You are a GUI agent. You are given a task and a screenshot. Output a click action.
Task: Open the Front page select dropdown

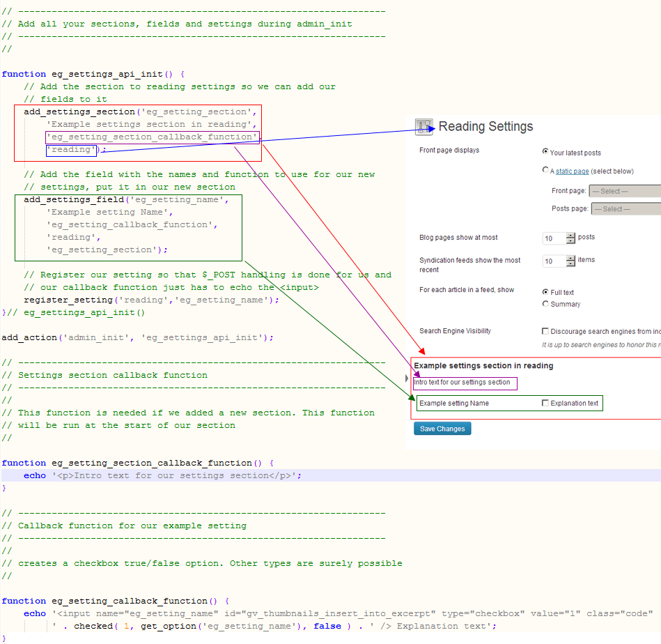625,191
